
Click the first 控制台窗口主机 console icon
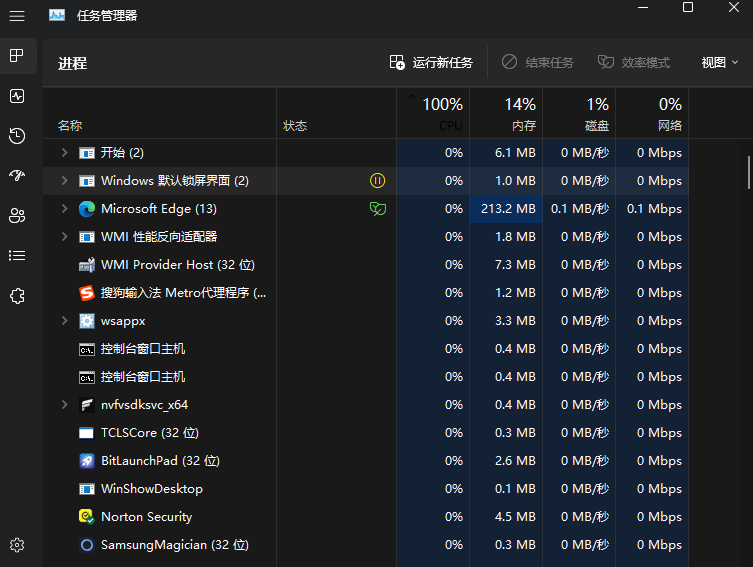click(86, 349)
